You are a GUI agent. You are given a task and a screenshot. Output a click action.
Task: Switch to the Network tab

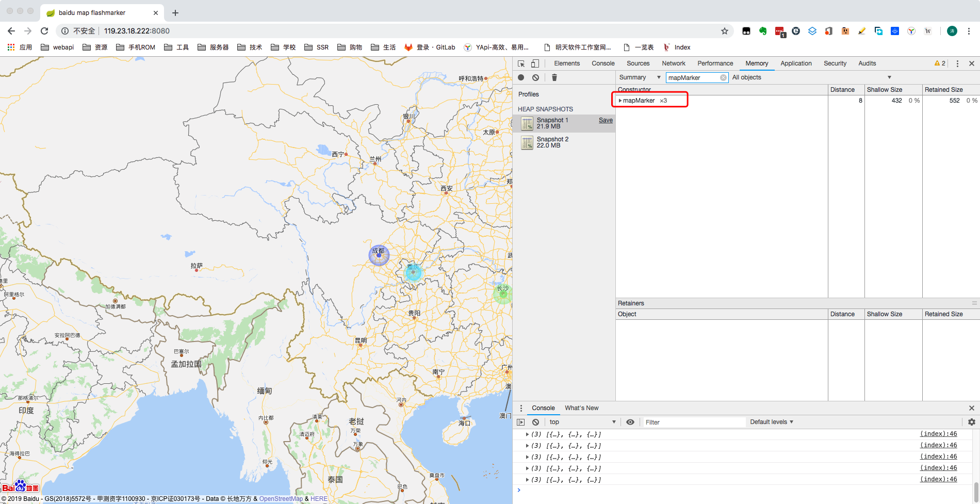pyautogui.click(x=674, y=63)
